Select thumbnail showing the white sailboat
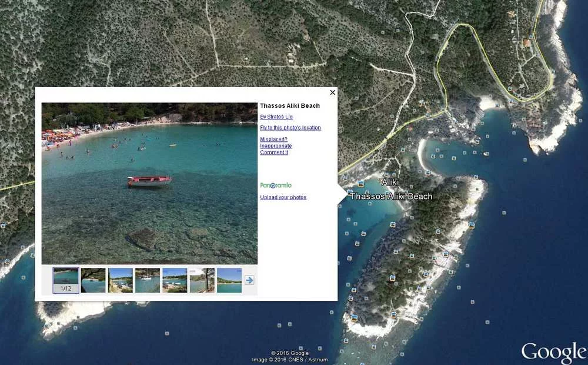588x365 pixels. [x=148, y=280]
